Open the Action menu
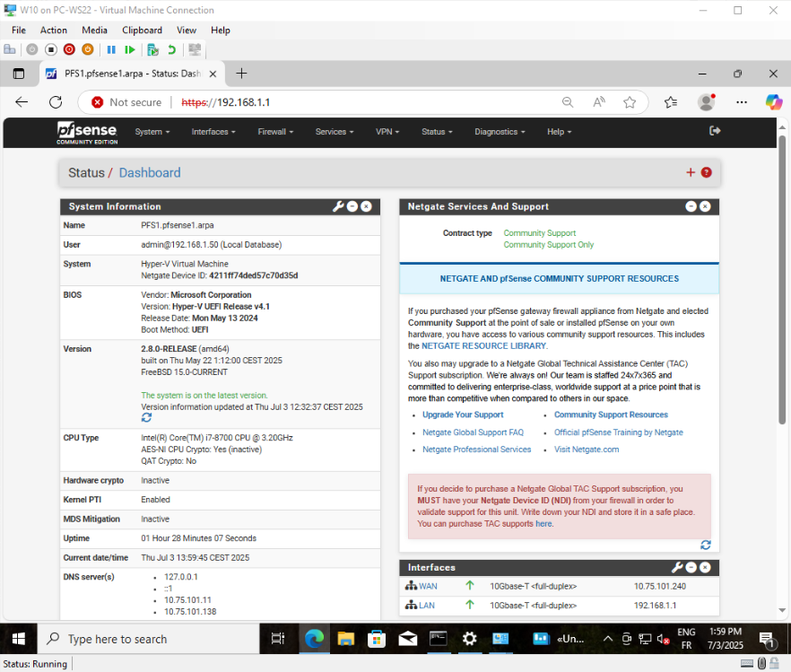This screenshot has width=791, height=672. [54, 30]
